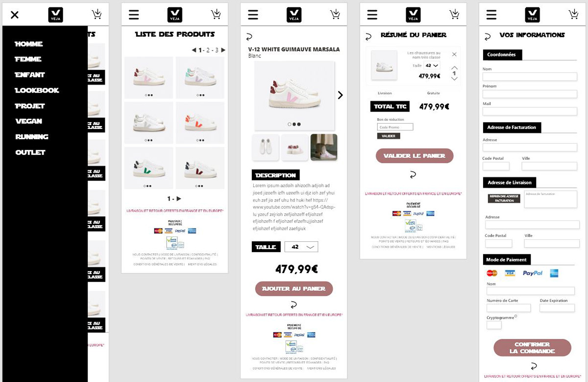Viewport: 588px width, 382px height.
Task: Open the Taille 42 dropdown on the product page
Action: click(301, 247)
